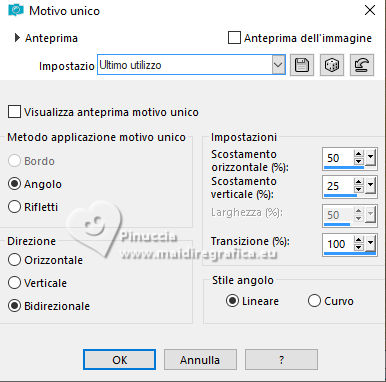Click the Scostamento verticale value field
Image resolution: width=386 pixels, height=382 pixels.
pyautogui.click(x=338, y=186)
